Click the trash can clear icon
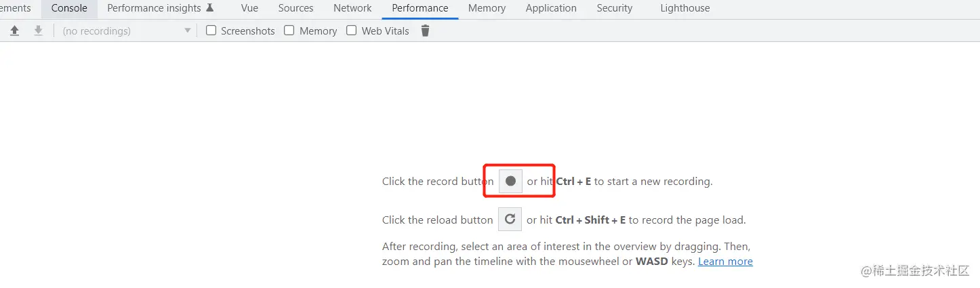The image size is (980, 288). click(x=425, y=30)
